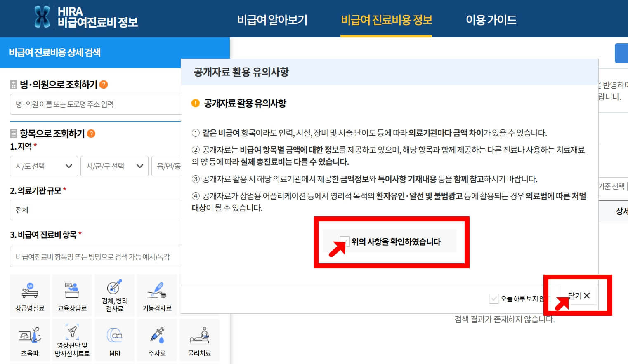The image size is (628, 364).
Task: Select the 물리치료 category icon
Action: coord(200,340)
